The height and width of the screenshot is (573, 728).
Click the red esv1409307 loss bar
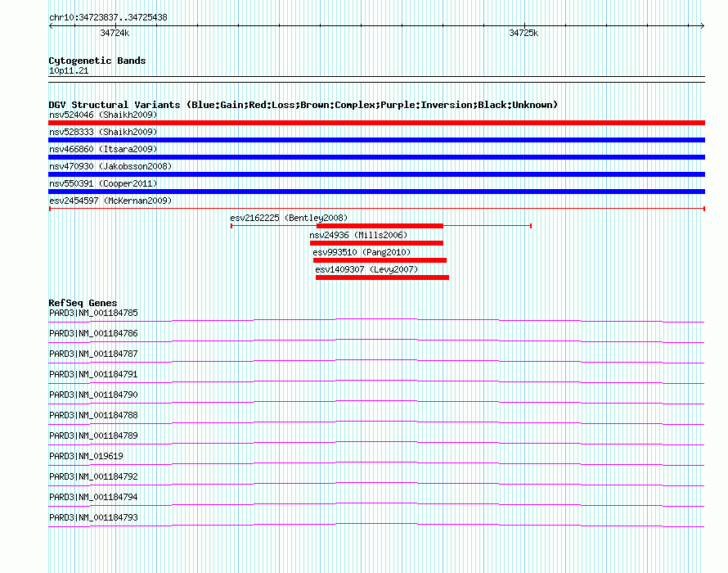coord(382,277)
